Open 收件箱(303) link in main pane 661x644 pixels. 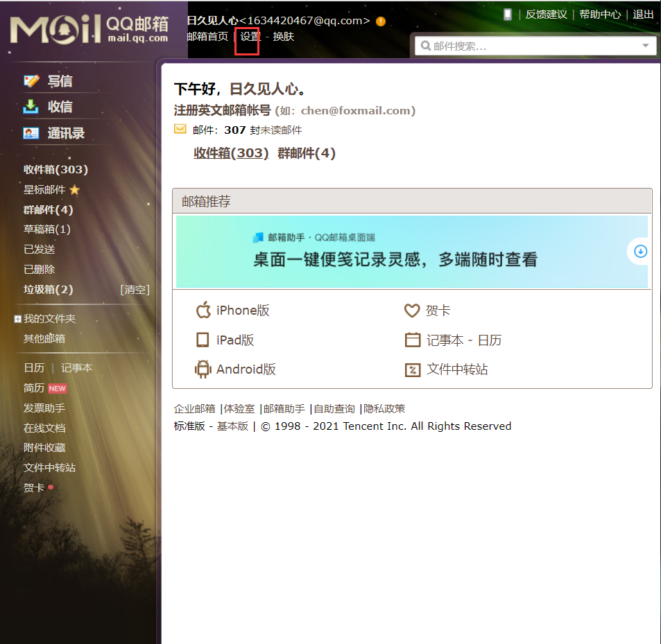pyautogui.click(x=231, y=153)
